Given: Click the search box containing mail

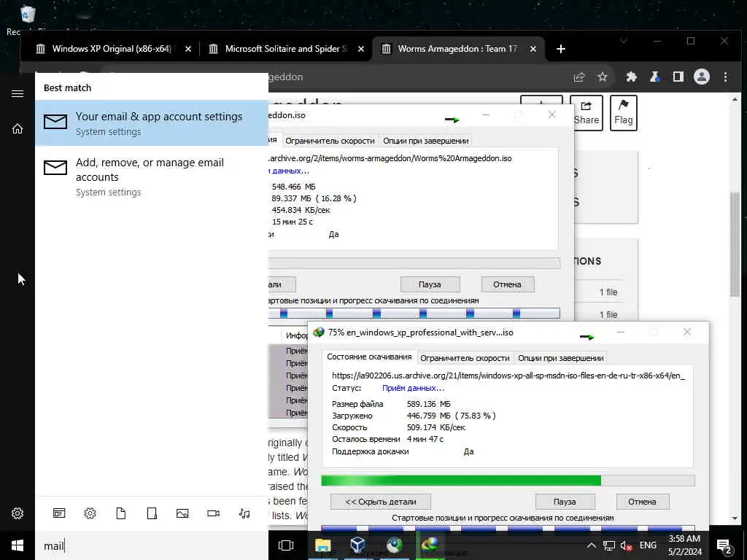Looking at the screenshot, I should [152, 545].
